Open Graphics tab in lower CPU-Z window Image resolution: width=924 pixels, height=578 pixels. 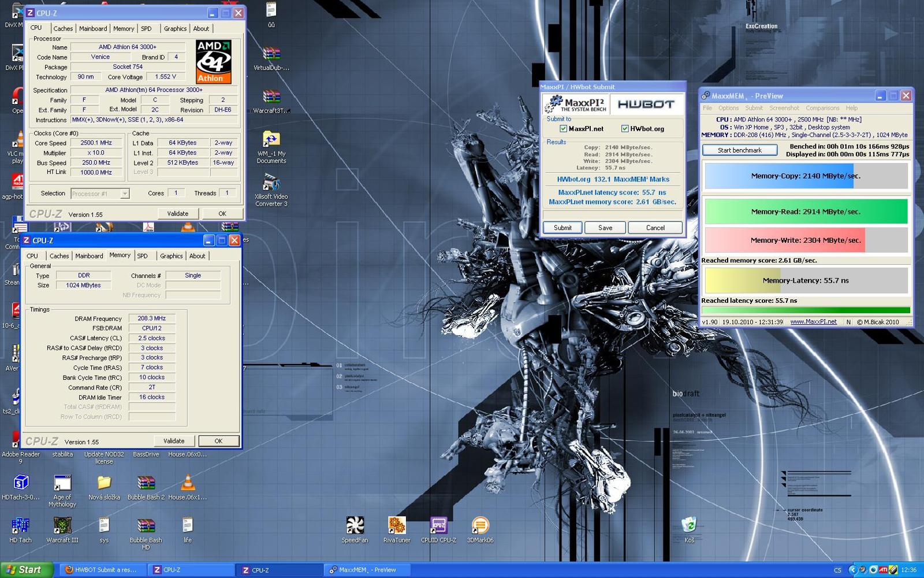pyautogui.click(x=172, y=256)
